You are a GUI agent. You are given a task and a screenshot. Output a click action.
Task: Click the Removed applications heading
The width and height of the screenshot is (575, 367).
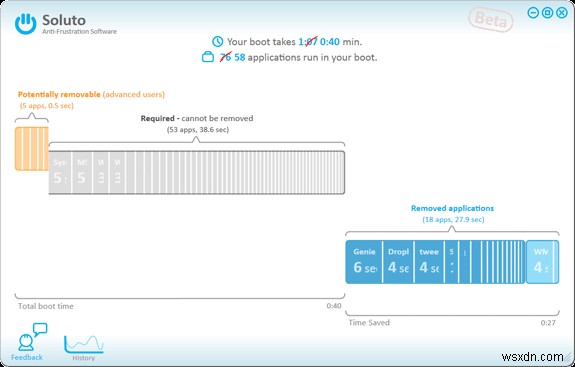(453, 208)
